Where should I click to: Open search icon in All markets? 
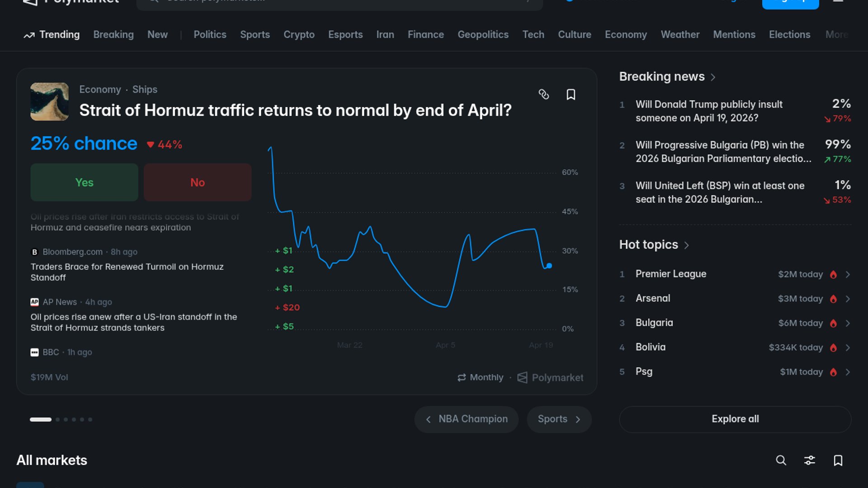(x=781, y=460)
